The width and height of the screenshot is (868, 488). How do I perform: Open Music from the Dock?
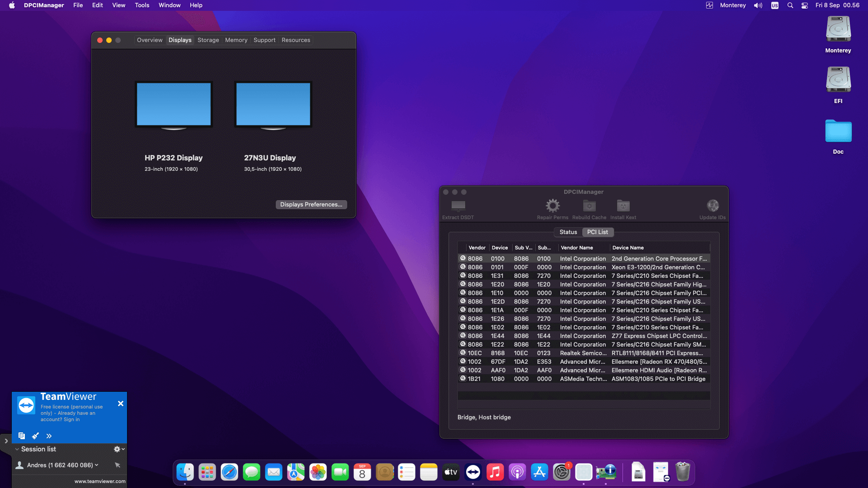(x=495, y=473)
